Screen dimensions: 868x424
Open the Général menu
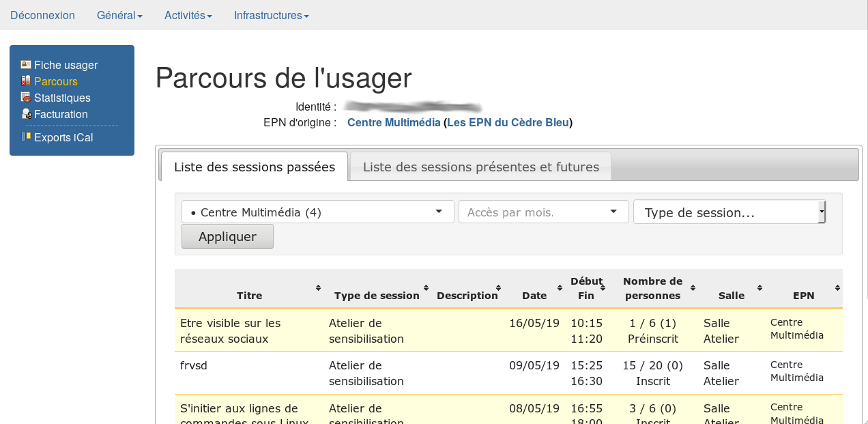[119, 15]
